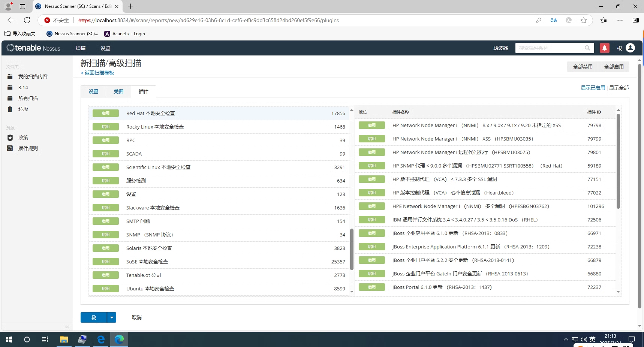The width and height of the screenshot is (644, 347).
Task: Toggle Rocky Linux family enabled status
Action: 106,127
